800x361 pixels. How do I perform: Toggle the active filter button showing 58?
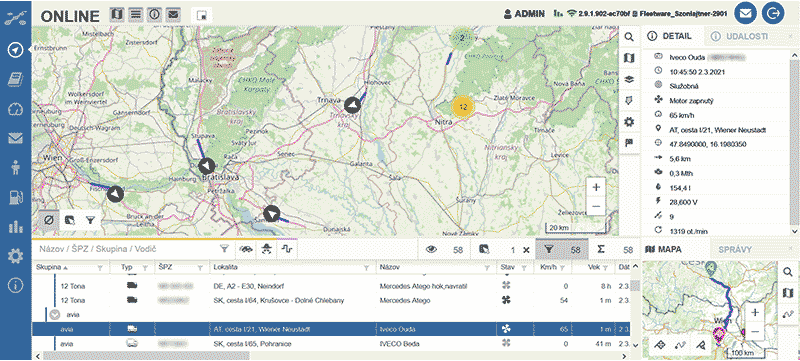click(561, 249)
